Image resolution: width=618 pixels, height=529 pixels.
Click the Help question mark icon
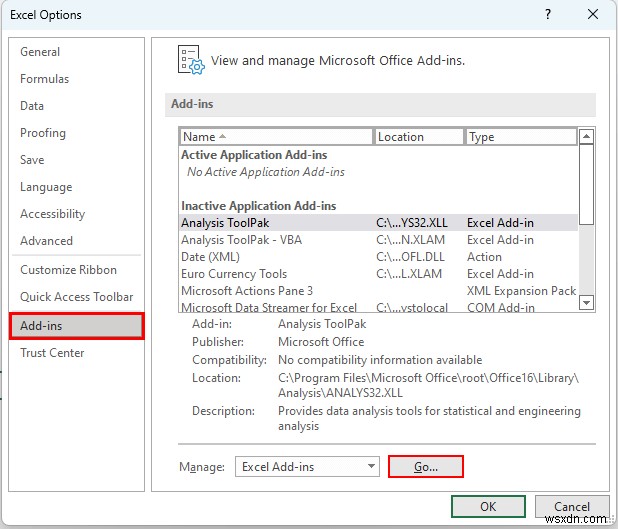[x=548, y=15]
